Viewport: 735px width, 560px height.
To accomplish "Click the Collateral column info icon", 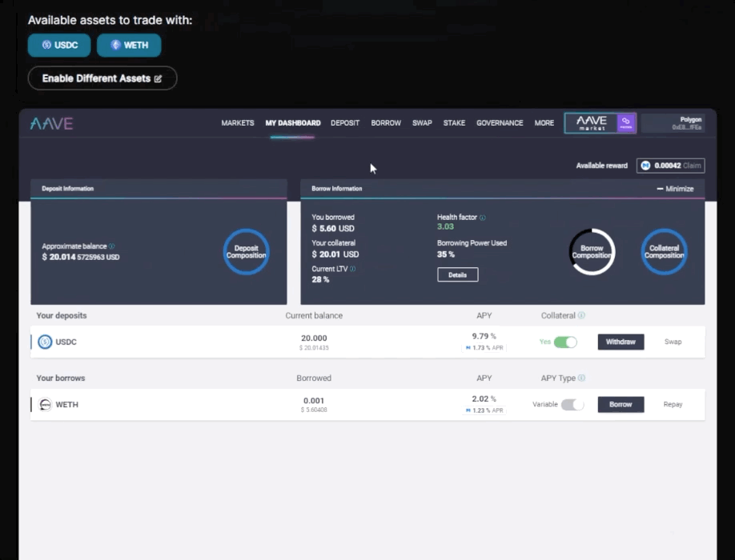I will coord(581,315).
